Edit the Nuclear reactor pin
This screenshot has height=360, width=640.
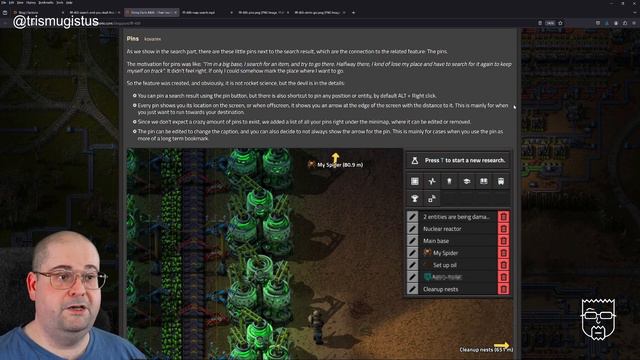pyautogui.click(x=412, y=229)
